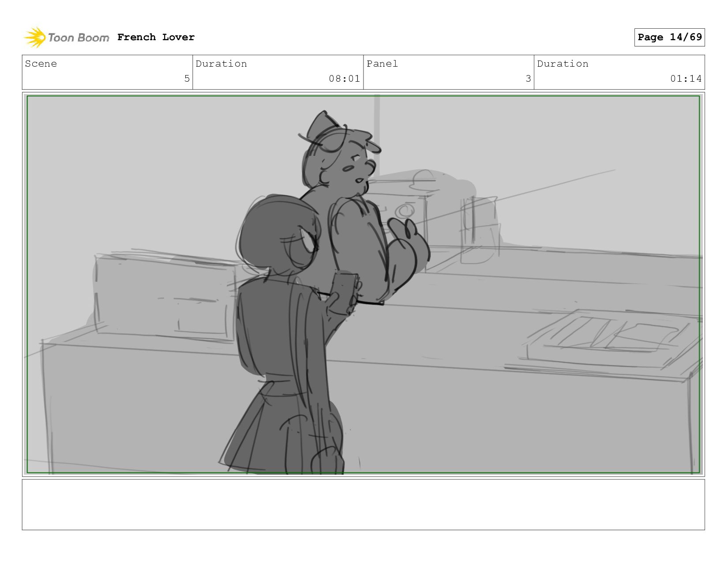Click the Duration label next to Scene
Image resolution: width=728 pixels, height=563 pixels.
tap(221, 64)
